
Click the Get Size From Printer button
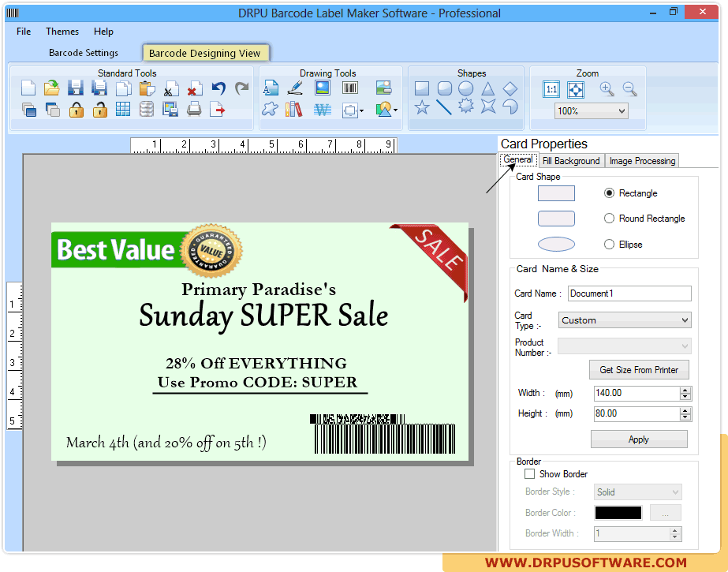point(639,370)
